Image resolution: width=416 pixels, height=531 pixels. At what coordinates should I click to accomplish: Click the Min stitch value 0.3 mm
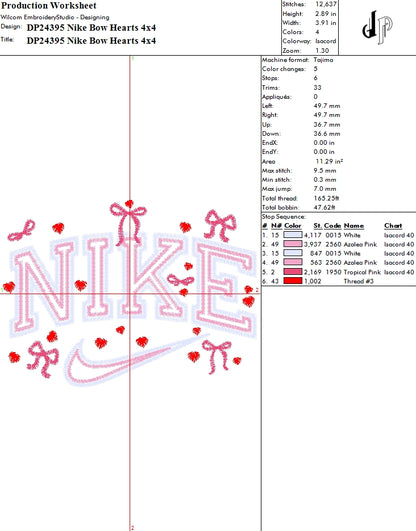click(x=325, y=180)
